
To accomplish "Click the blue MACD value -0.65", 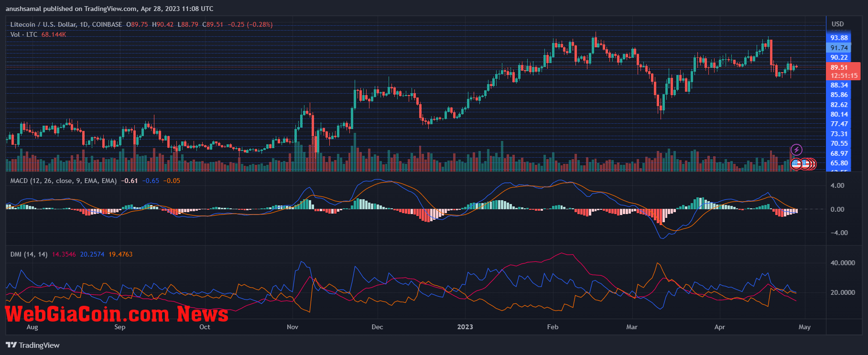I will tap(151, 181).
